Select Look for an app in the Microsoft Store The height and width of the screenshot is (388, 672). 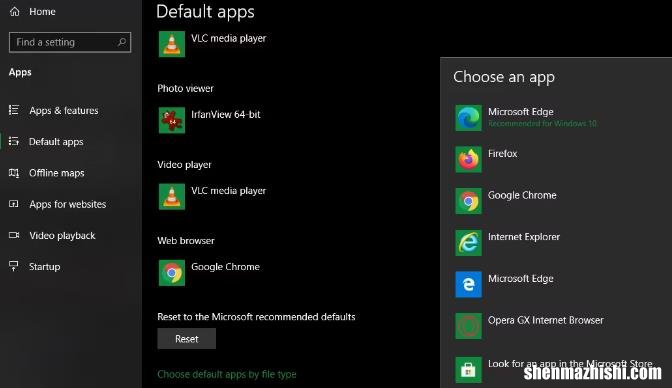click(570, 364)
